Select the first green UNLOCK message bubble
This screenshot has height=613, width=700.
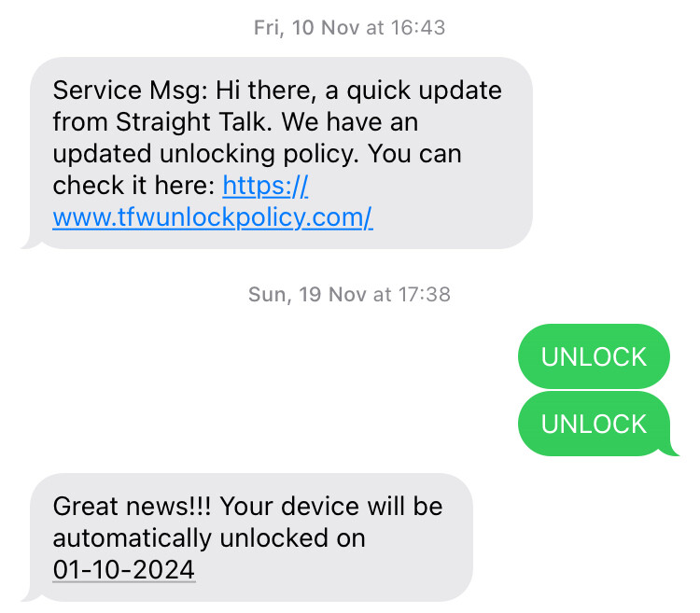[594, 356]
